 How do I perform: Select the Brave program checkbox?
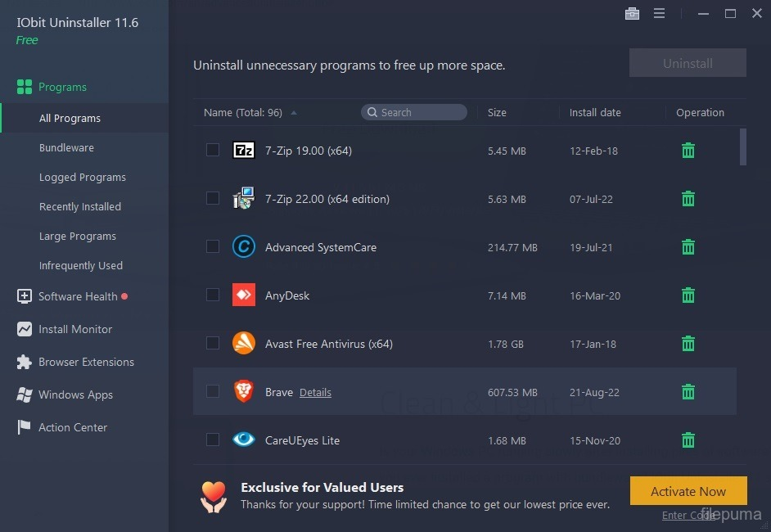point(213,391)
